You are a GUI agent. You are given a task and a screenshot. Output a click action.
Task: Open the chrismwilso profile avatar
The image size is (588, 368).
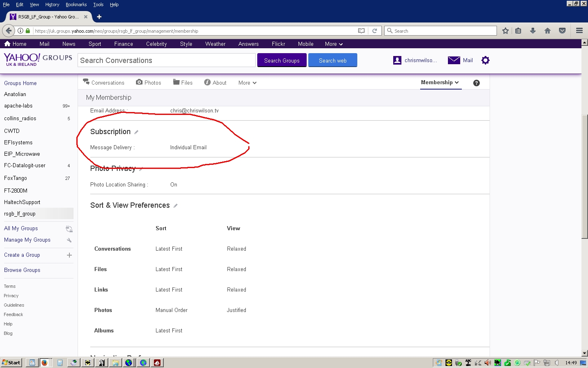point(397,61)
